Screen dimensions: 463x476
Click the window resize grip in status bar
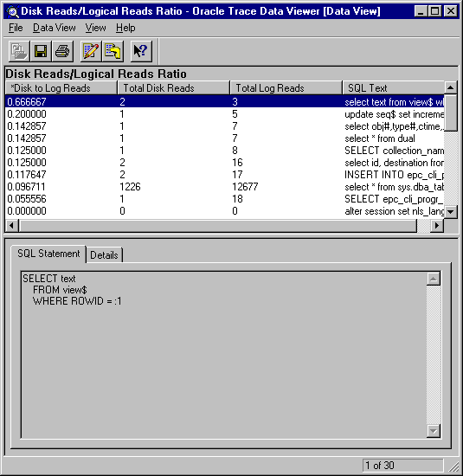[453, 466]
